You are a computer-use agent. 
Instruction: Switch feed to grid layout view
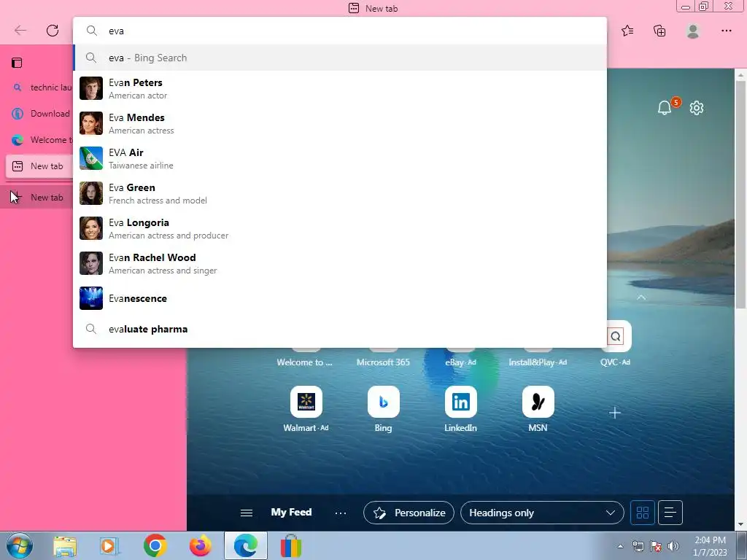pyautogui.click(x=642, y=513)
